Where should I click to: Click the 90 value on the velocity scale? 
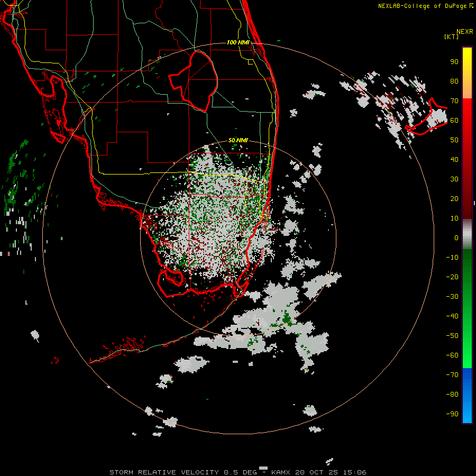click(454, 62)
